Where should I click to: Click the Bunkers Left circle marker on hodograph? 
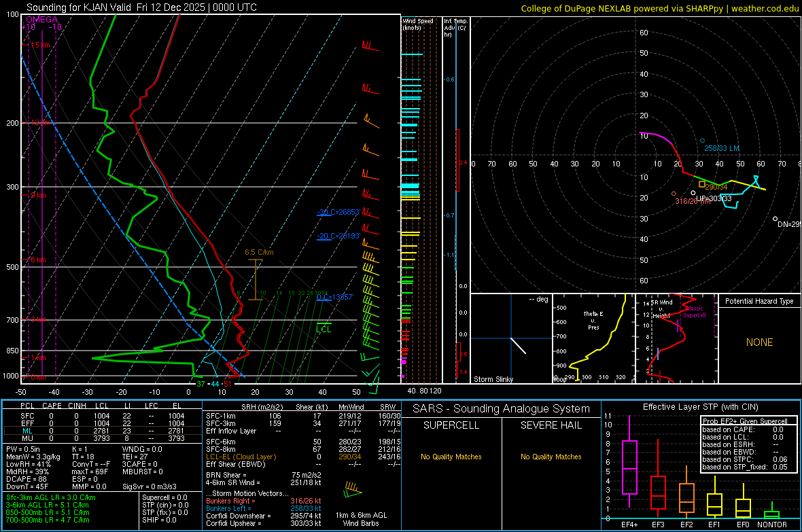coord(702,140)
